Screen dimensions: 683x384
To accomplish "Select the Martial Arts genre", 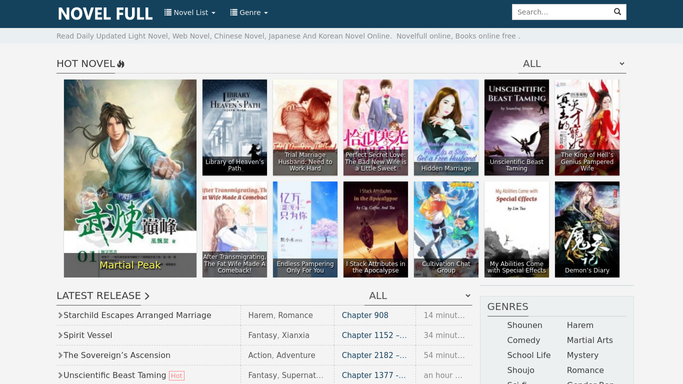I will pos(590,340).
